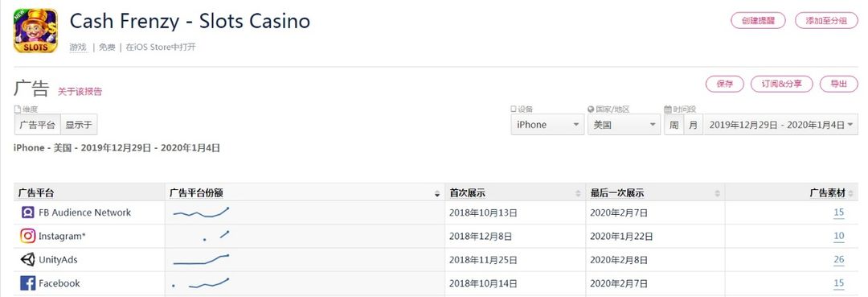Image resolution: width=868 pixels, height=297 pixels.
Task: Click the Facebook platform icon
Action: 27,283
